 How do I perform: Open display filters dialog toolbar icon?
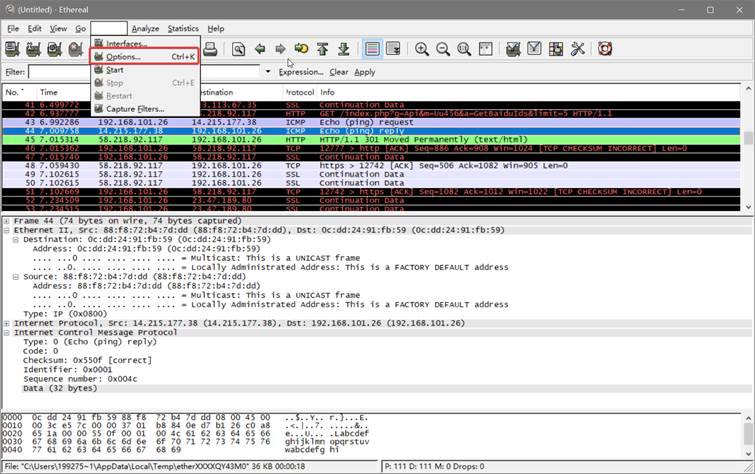(534, 49)
